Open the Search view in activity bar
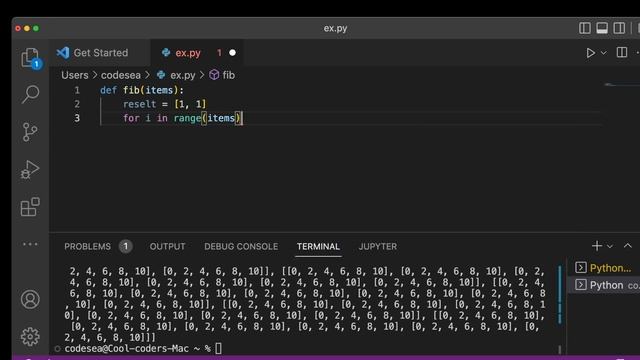The width and height of the screenshot is (640, 360). pyautogui.click(x=31, y=94)
